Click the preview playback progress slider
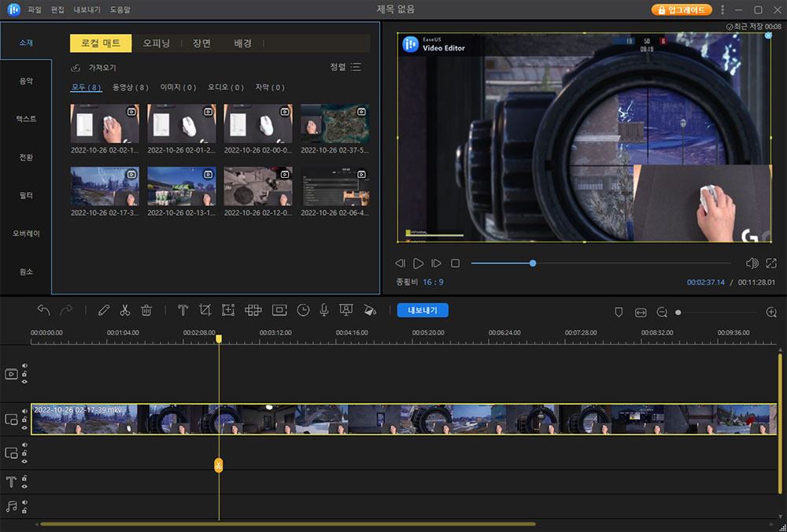Viewport: 787px width, 532px height. pos(600,263)
